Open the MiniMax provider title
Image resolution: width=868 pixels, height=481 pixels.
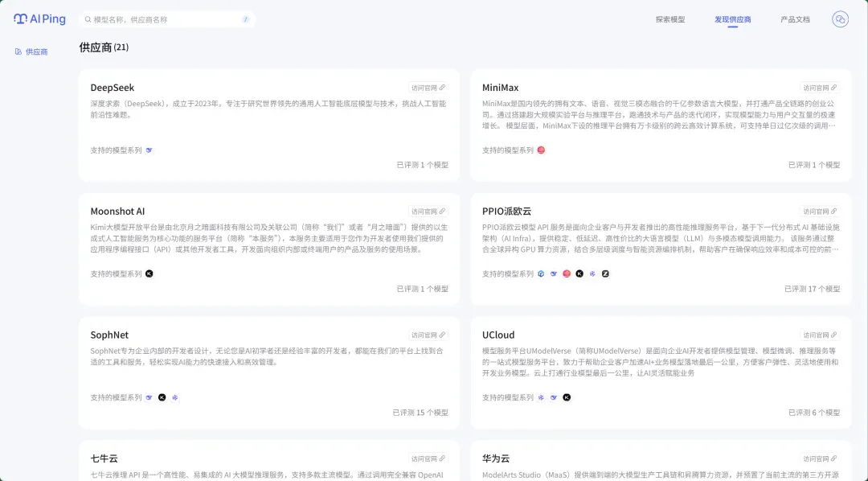tap(500, 88)
